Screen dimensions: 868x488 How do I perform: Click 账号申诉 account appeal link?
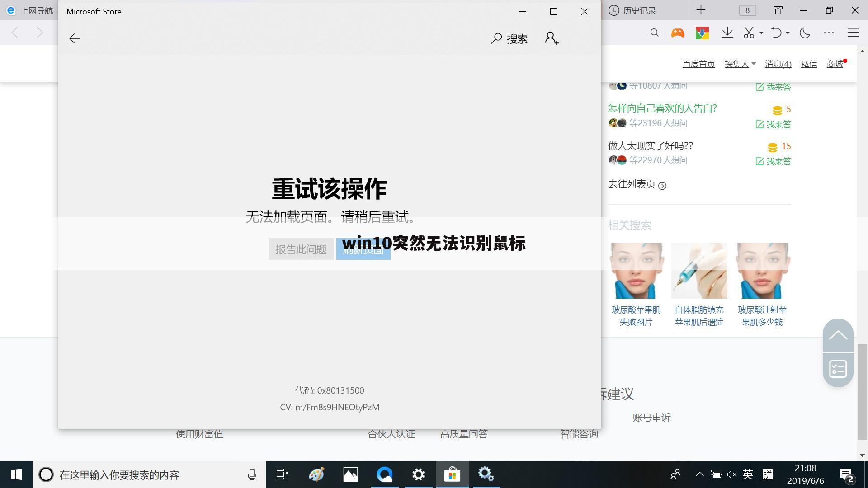tap(651, 418)
